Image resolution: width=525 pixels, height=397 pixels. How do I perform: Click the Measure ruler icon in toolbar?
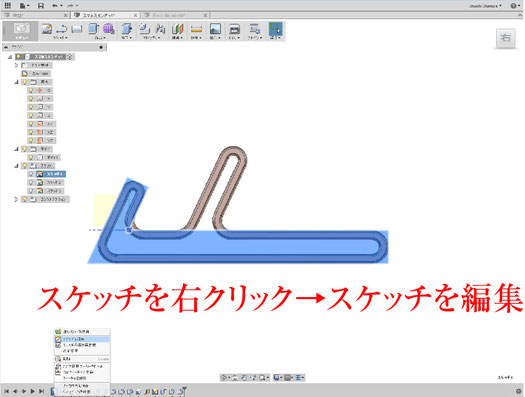[x=196, y=29]
